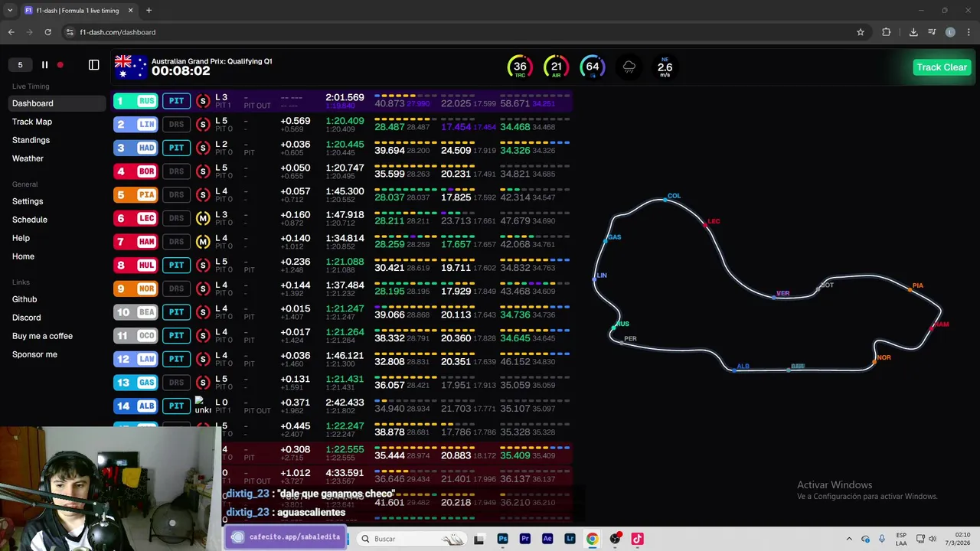
Task: Open the Chrome extensions puzzle icon
Action: click(x=887, y=32)
